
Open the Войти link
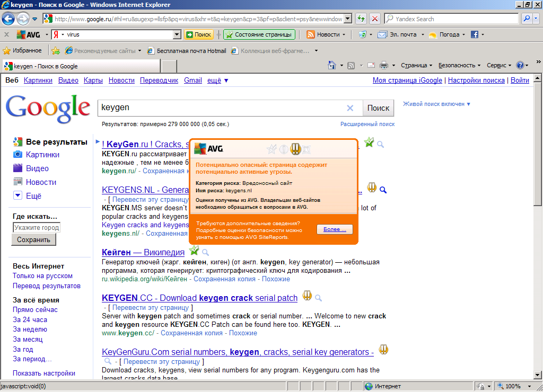tap(520, 81)
